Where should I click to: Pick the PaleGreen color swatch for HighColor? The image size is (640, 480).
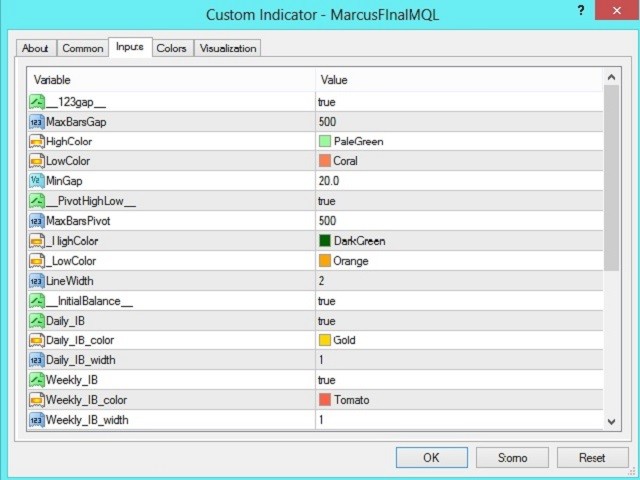coord(324,141)
